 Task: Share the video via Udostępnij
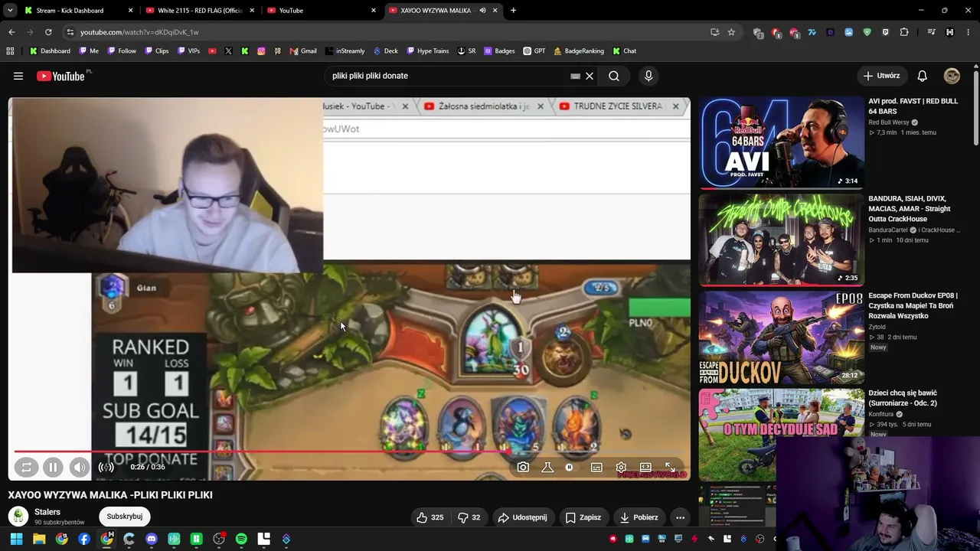[522, 517]
